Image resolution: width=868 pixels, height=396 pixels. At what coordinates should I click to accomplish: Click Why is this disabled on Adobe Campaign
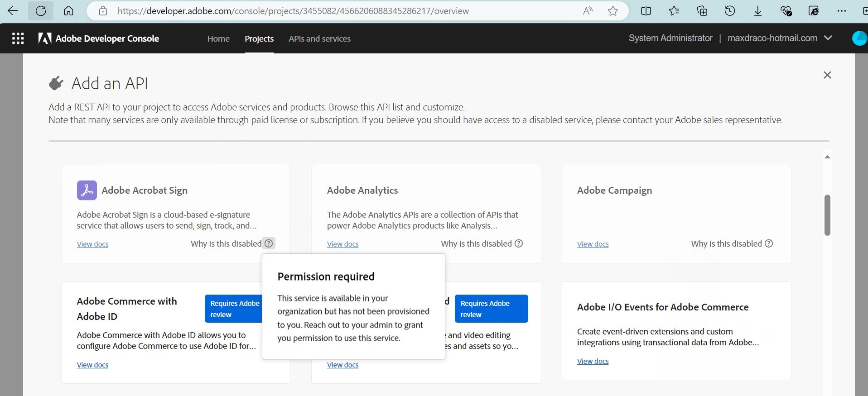[726, 243]
